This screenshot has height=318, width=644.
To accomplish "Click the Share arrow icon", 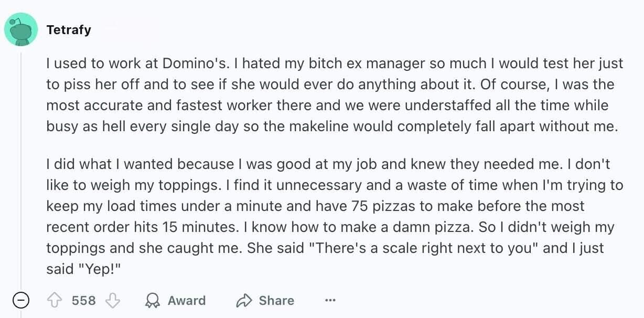I will click(243, 300).
